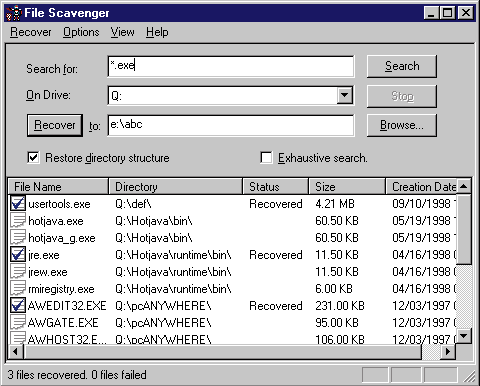The image size is (480, 386).
Task: Sort by Size column header
Action: tap(347, 187)
